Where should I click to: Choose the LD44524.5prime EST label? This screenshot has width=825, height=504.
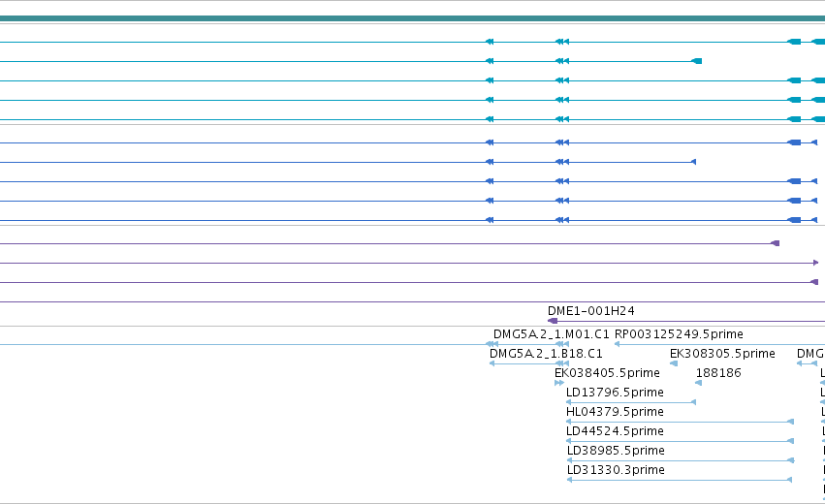tap(615, 431)
